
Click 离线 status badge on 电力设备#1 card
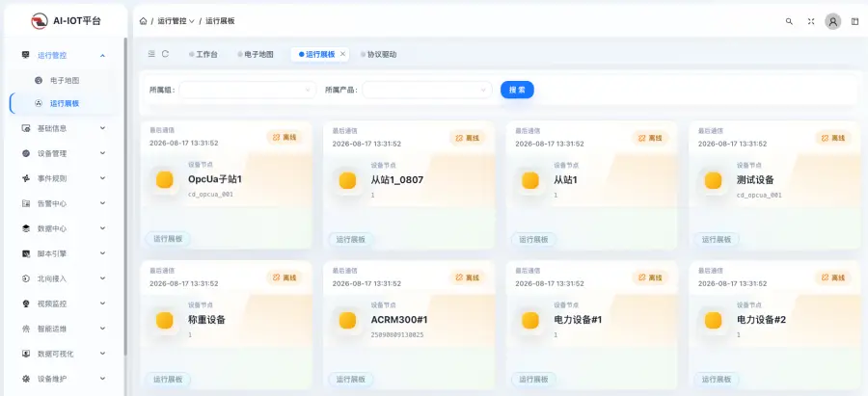(650, 277)
